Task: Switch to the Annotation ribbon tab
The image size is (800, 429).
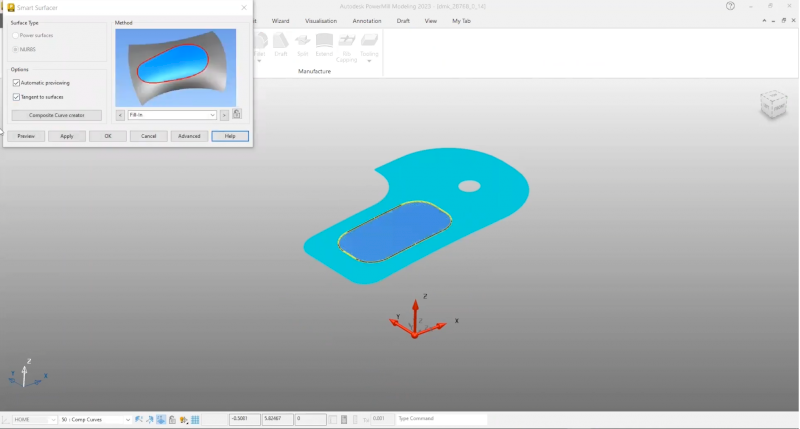Action: coord(367,20)
